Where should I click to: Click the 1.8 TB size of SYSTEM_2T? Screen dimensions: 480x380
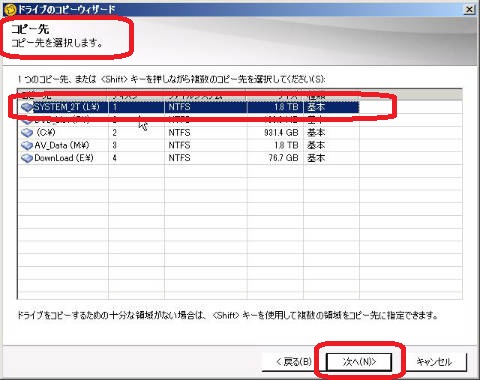(286, 107)
